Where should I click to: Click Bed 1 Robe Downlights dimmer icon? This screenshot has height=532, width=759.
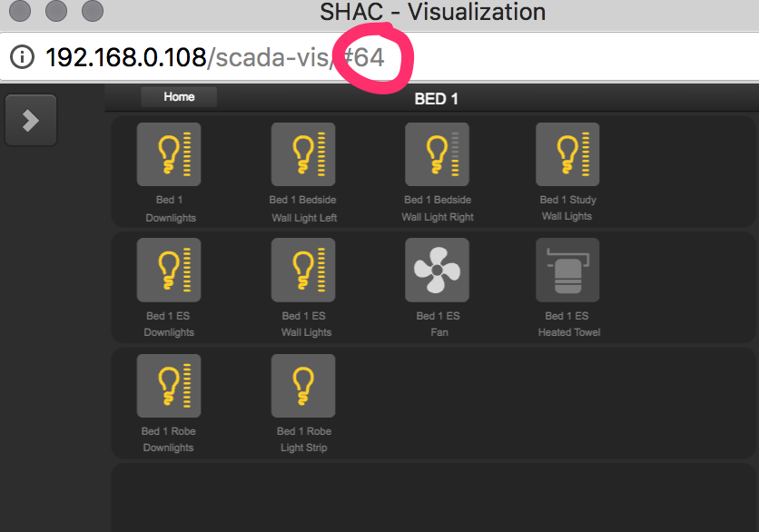[x=169, y=385]
